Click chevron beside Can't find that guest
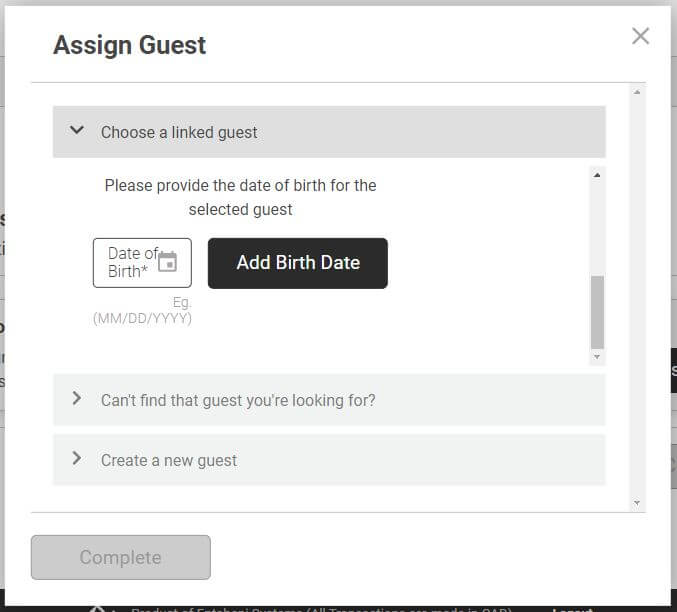The width and height of the screenshot is (677, 612). click(x=77, y=398)
